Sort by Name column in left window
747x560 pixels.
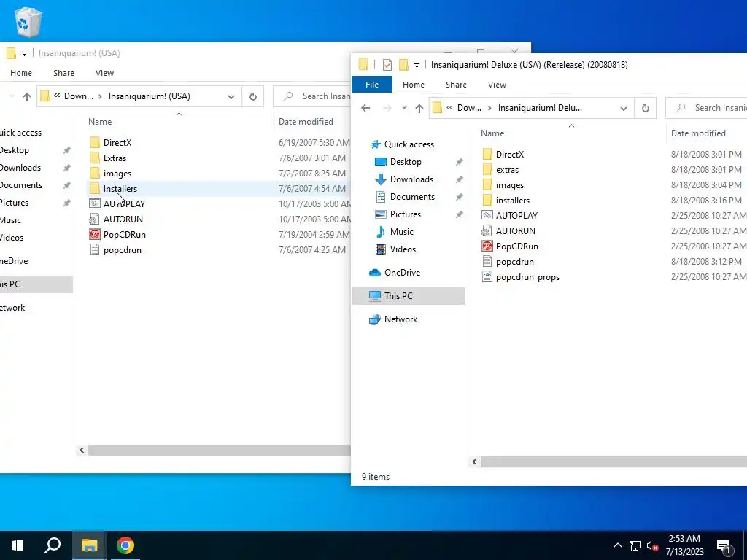coord(99,122)
